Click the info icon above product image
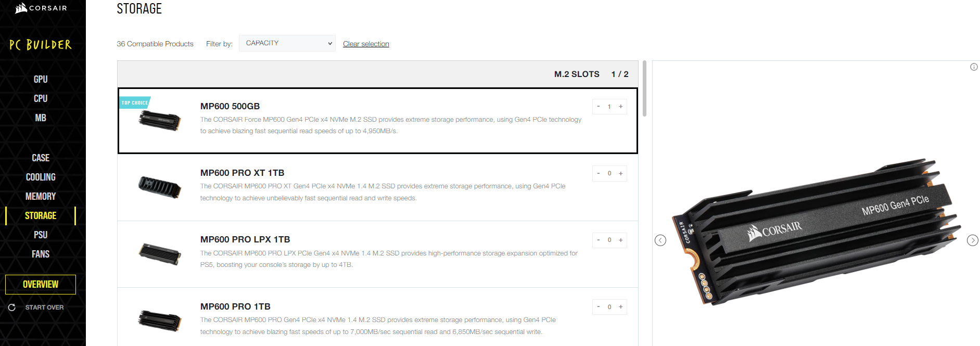Screen dimensions: 980x346 [974, 67]
